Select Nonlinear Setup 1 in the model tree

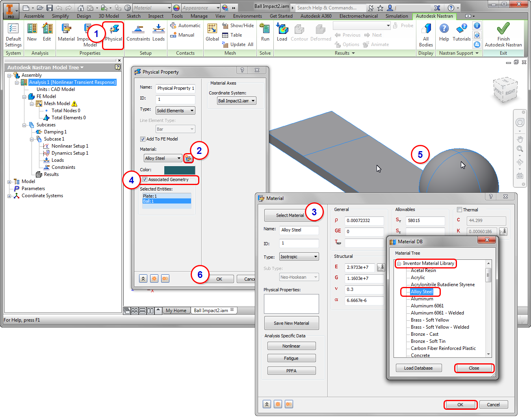tap(70, 146)
